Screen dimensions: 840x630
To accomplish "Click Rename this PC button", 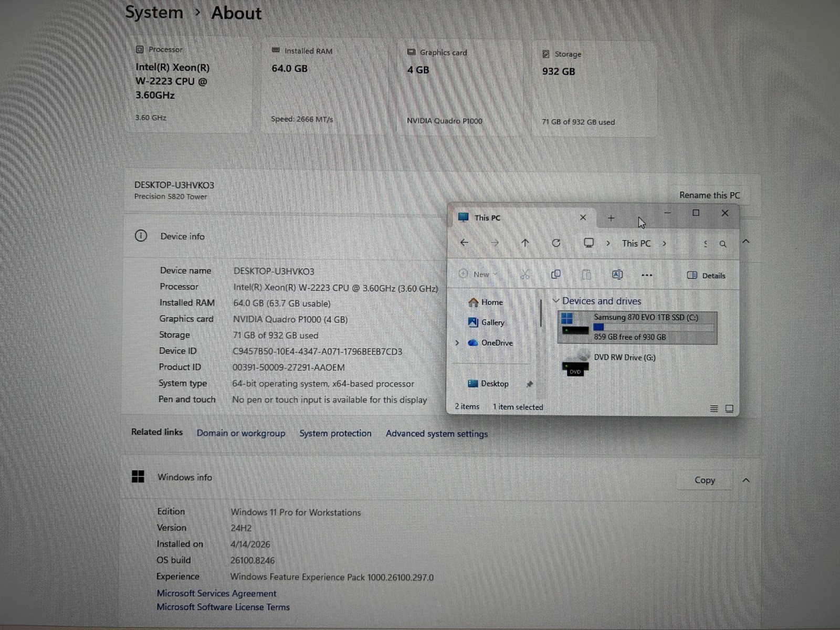I will click(x=709, y=195).
